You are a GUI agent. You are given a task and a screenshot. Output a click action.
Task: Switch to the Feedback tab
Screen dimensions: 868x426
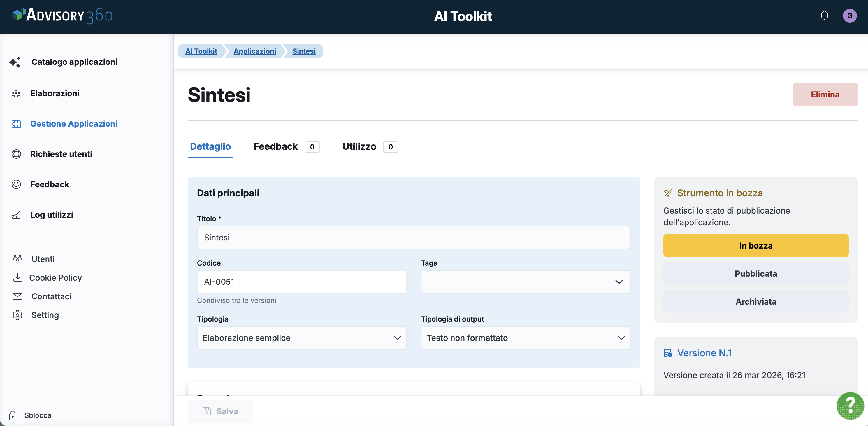coord(276,146)
